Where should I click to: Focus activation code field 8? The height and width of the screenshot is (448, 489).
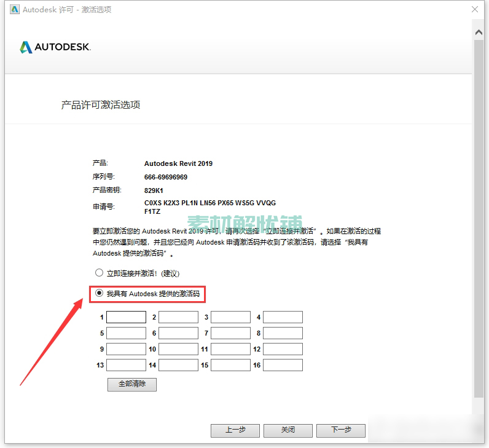[x=283, y=333]
